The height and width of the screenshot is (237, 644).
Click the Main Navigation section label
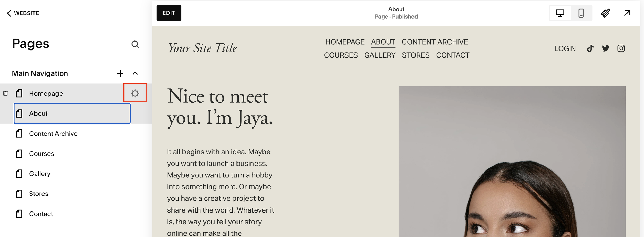40,73
